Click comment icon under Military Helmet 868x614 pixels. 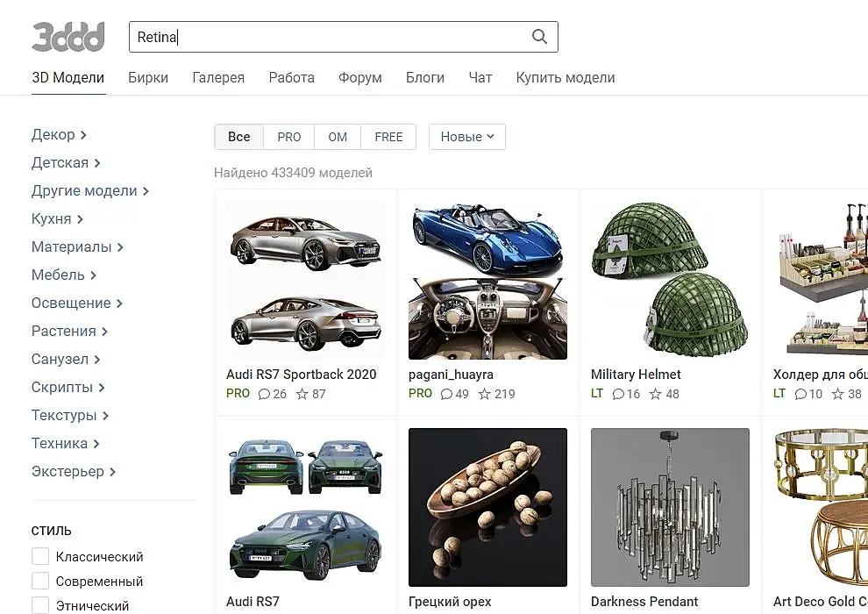pos(619,394)
